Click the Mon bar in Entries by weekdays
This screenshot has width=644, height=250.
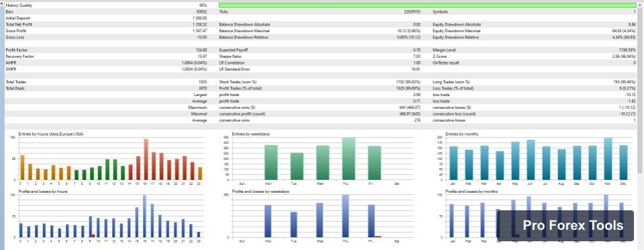(x=271, y=163)
